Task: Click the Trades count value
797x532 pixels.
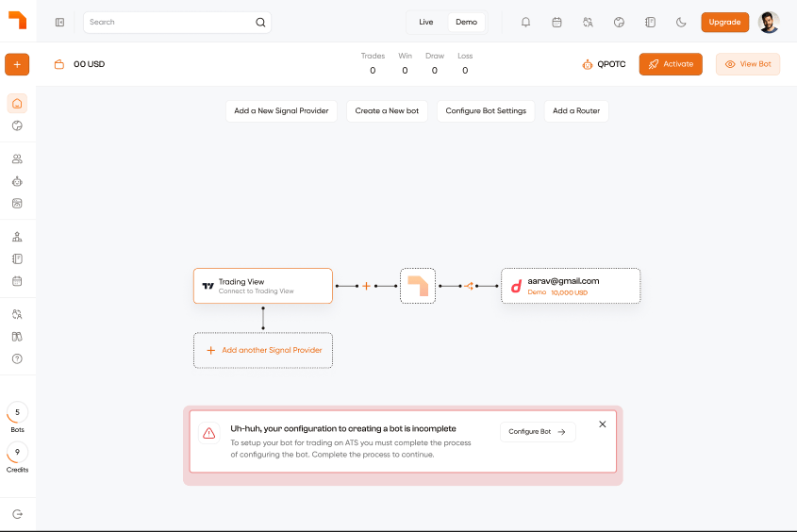Action: point(373,71)
